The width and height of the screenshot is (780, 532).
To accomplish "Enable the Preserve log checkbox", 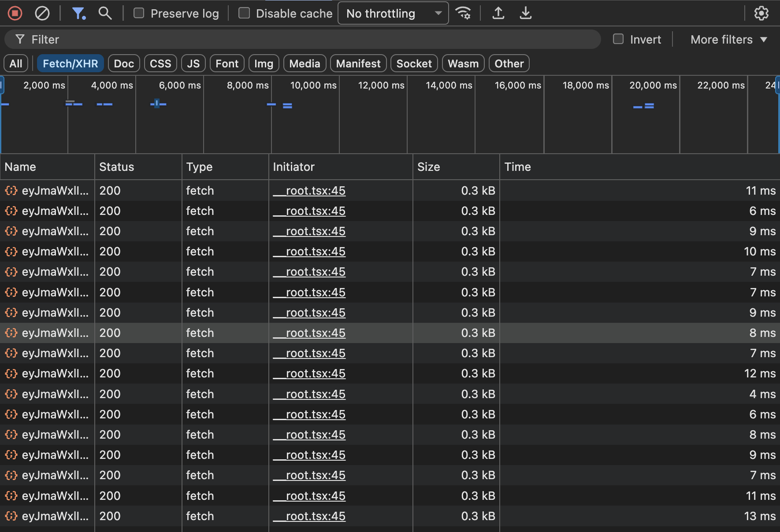I will [139, 13].
